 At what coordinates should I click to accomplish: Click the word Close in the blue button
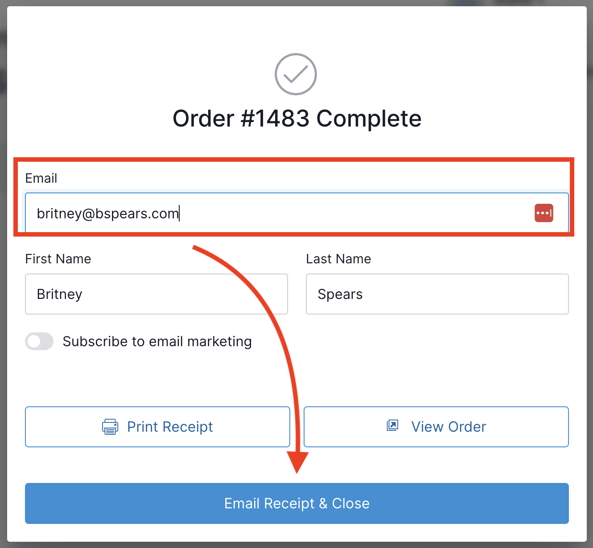pos(351,503)
